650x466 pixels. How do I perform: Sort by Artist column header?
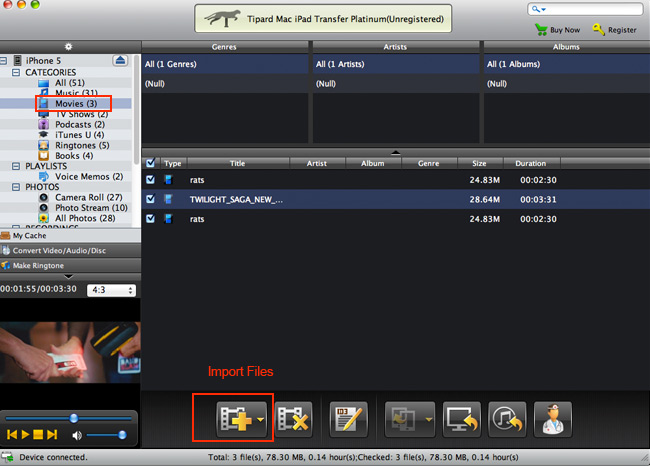[x=317, y=163]
